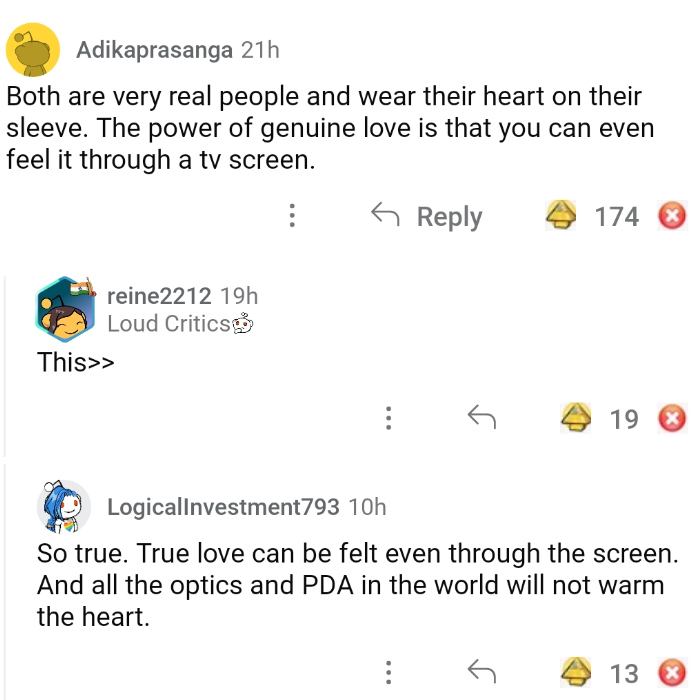The width and height of the screenshot is (694, 700).
Task: Downvote Adikaprasanga's comment with red X
Action: coord(672,216)
